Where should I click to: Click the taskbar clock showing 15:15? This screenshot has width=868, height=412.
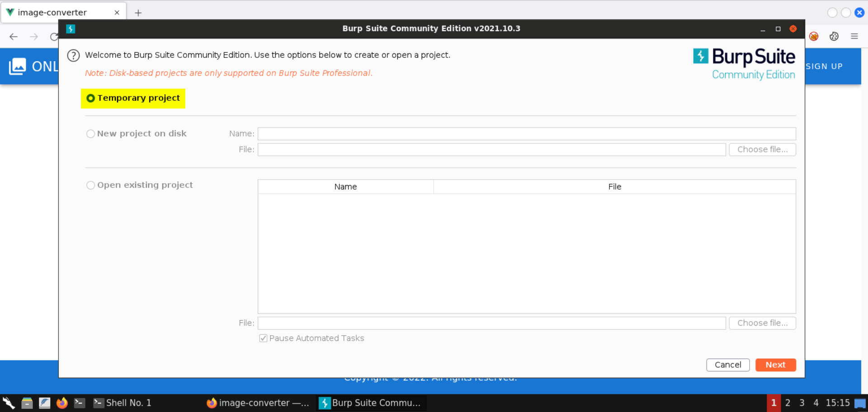pyautogui.click(x=838, y=403)
